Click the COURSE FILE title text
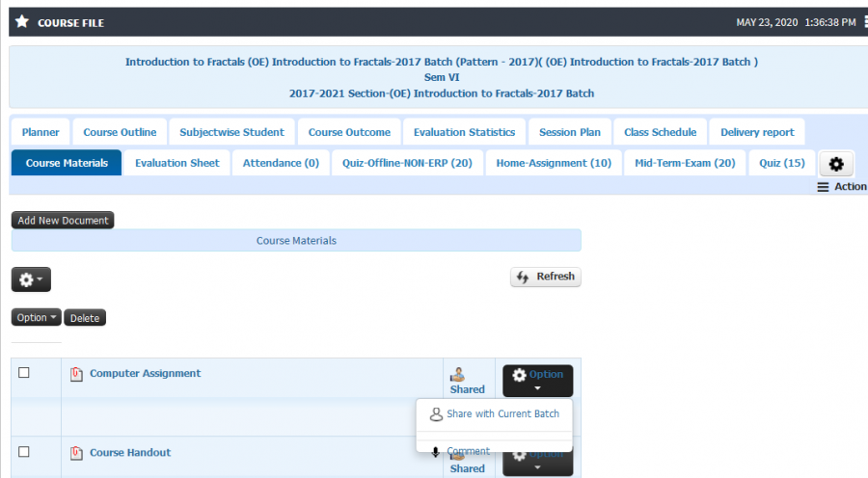868x478 pixels. (x=70, y=23)
